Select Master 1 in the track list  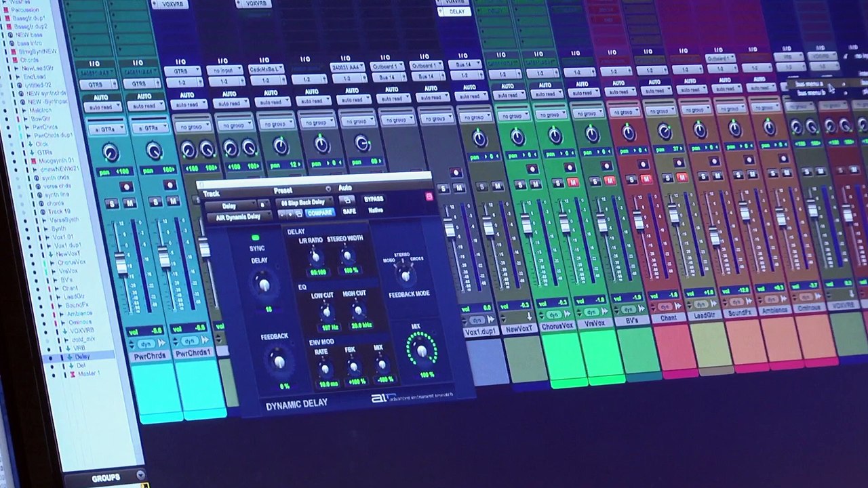tap(89, 373)
